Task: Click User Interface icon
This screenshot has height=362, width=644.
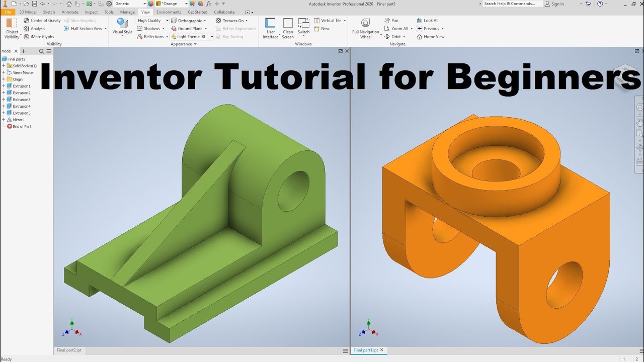Action: [x=270, y=23]
